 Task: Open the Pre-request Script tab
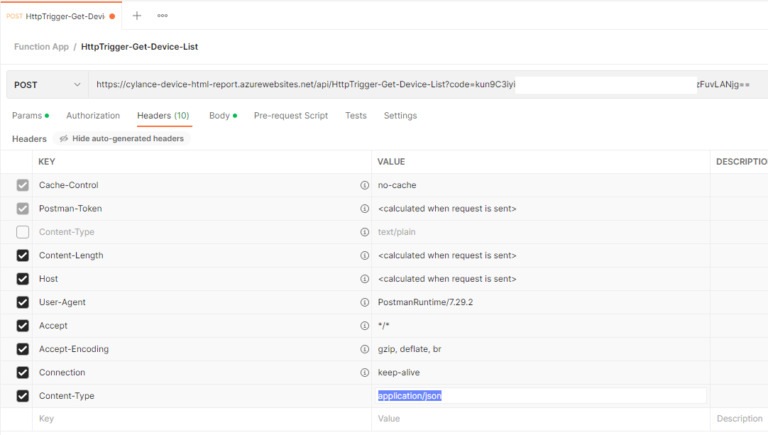(291, 116)
